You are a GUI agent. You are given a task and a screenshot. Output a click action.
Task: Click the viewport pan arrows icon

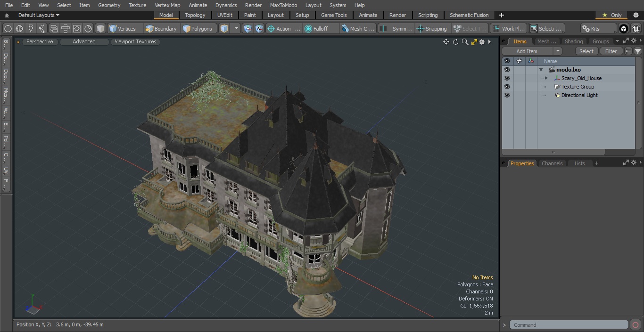coord(446,42)
